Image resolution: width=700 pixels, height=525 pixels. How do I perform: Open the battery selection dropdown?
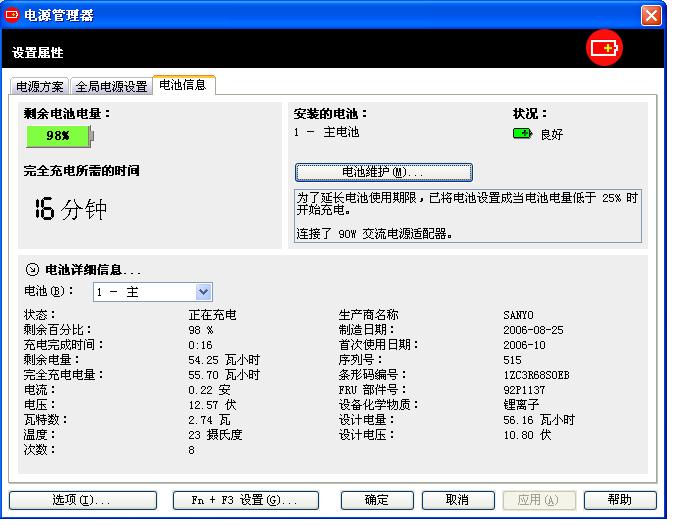(203, 292)
